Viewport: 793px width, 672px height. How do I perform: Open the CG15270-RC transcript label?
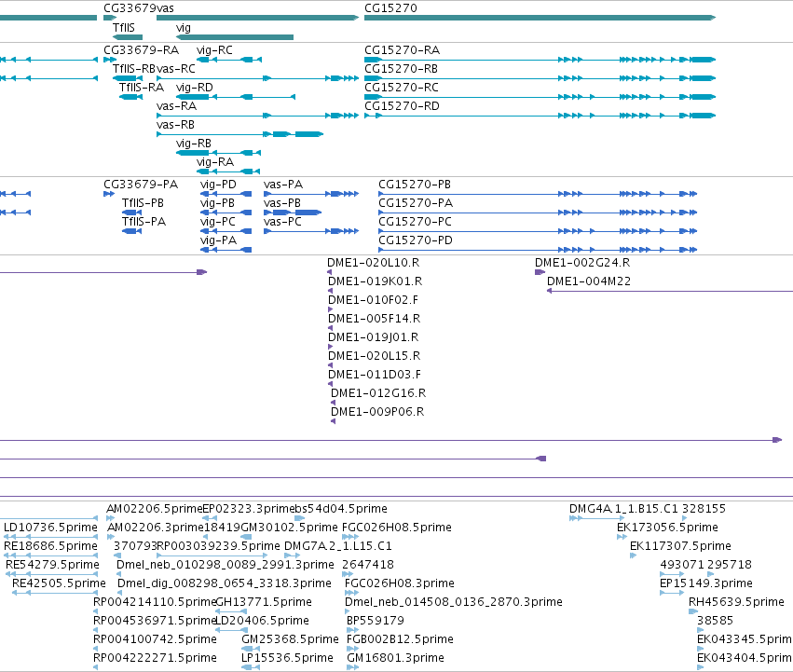pos(402,88)
